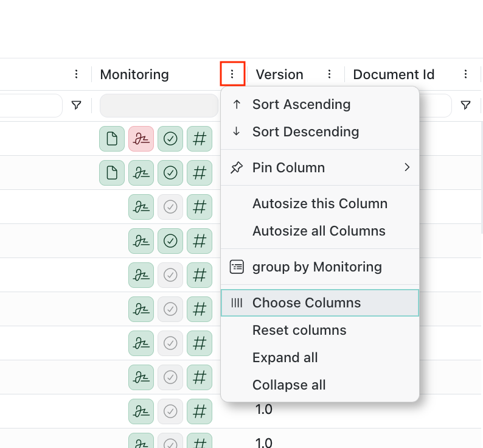Screen dimensions: 483x448
Task: Click the document icon in first row
Action: point(112,139)
